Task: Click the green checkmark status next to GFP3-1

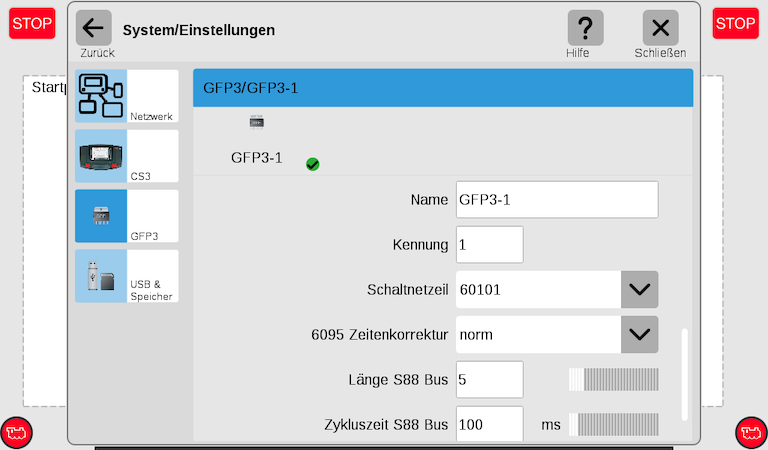Action: click(313, 164)
